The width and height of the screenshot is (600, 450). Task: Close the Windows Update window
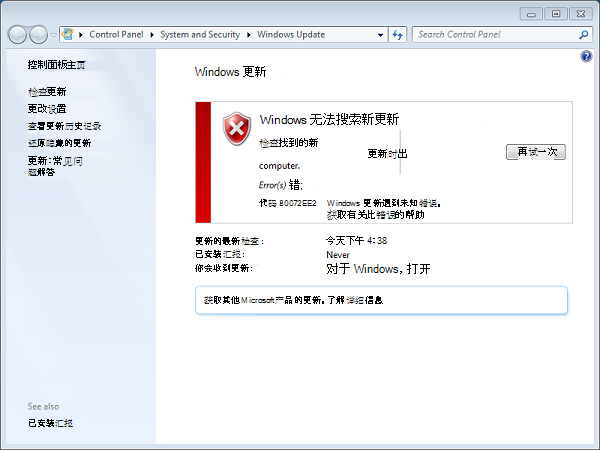click(580, 14)
